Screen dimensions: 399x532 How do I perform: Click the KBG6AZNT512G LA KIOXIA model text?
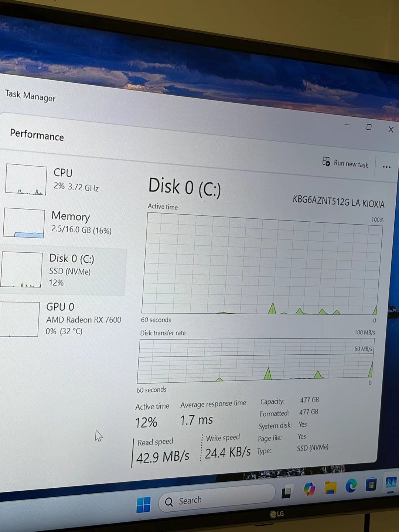338,202
